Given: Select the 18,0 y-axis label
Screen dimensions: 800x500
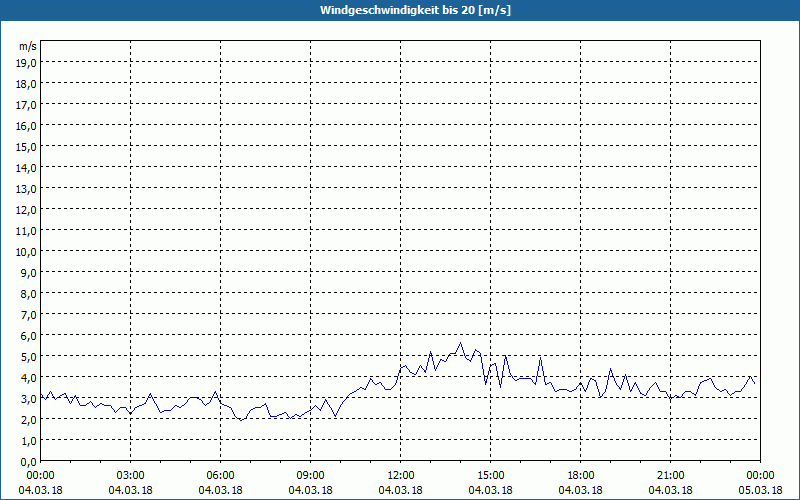Looking at the screenshot, I should point(28,84).
